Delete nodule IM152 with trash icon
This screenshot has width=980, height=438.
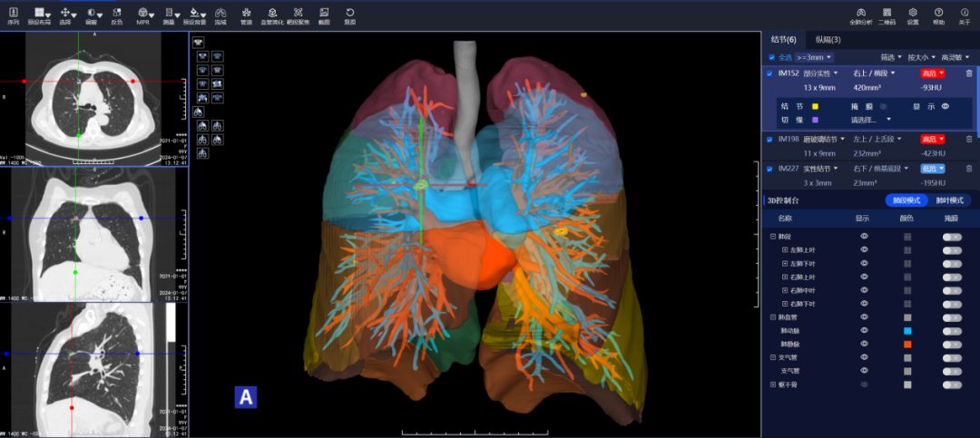click(x=969, y=73)
